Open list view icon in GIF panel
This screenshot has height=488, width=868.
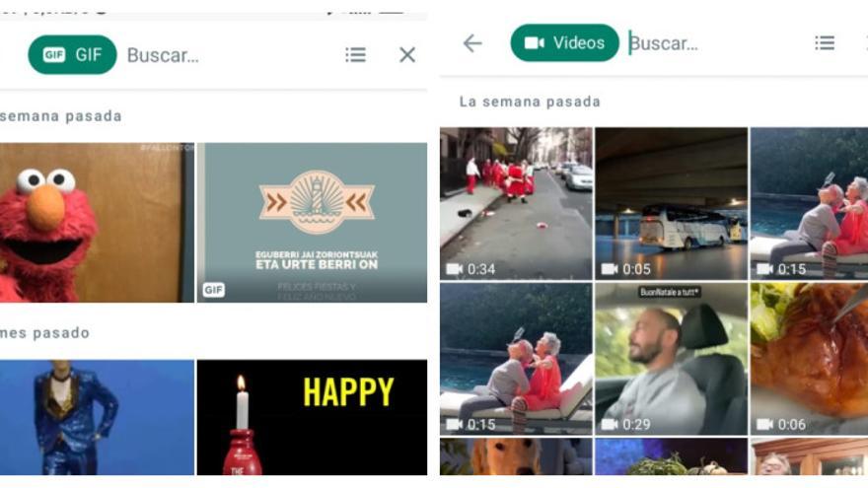pos(355,55)
